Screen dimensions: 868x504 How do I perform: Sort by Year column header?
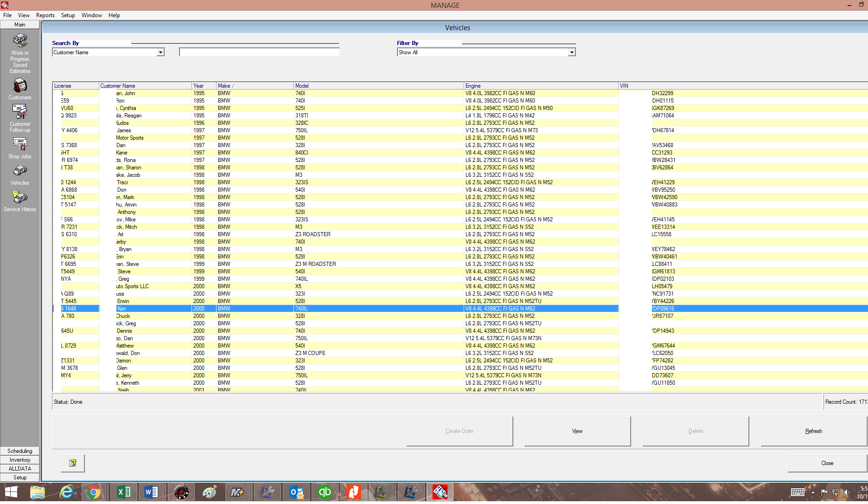[x=204, y=86]
